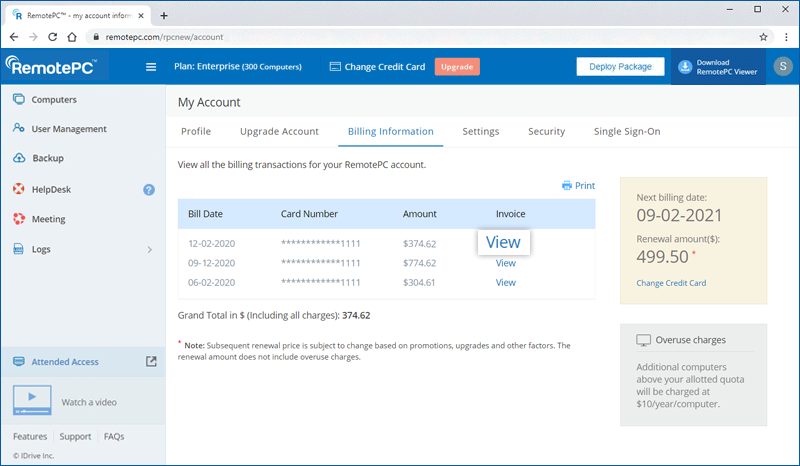Open Meeting in the sidebar
The width and height of the screenshot is (800, 466).
pos(48,219)
